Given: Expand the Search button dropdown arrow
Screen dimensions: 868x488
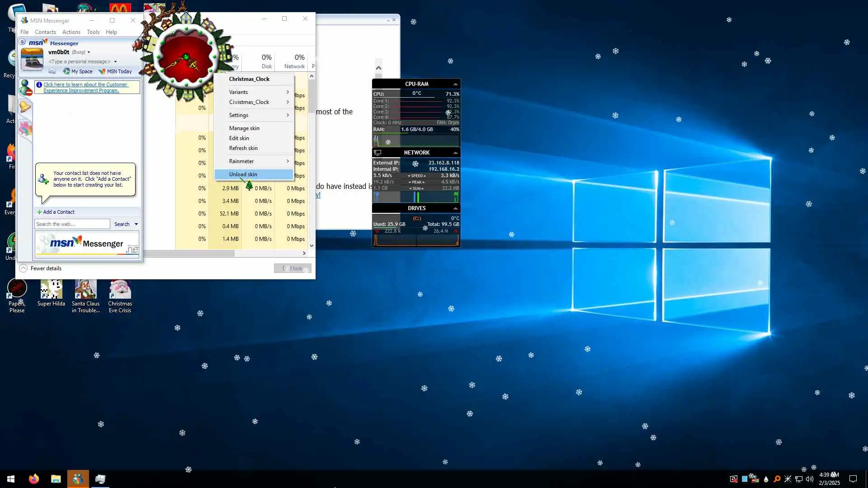Looking at the screenshot, I should (136, 224).
